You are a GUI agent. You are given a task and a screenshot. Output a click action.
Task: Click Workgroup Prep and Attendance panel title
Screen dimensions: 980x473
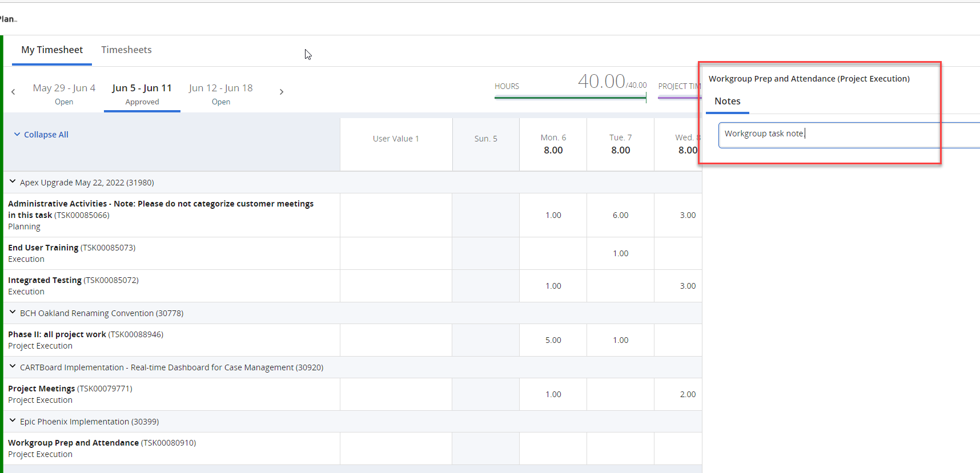tap(809, 79)
